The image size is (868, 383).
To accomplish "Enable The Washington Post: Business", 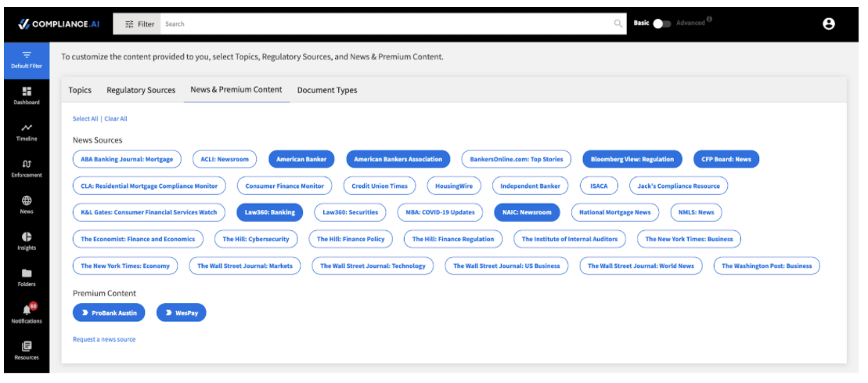I will click(x=767, y=266).
